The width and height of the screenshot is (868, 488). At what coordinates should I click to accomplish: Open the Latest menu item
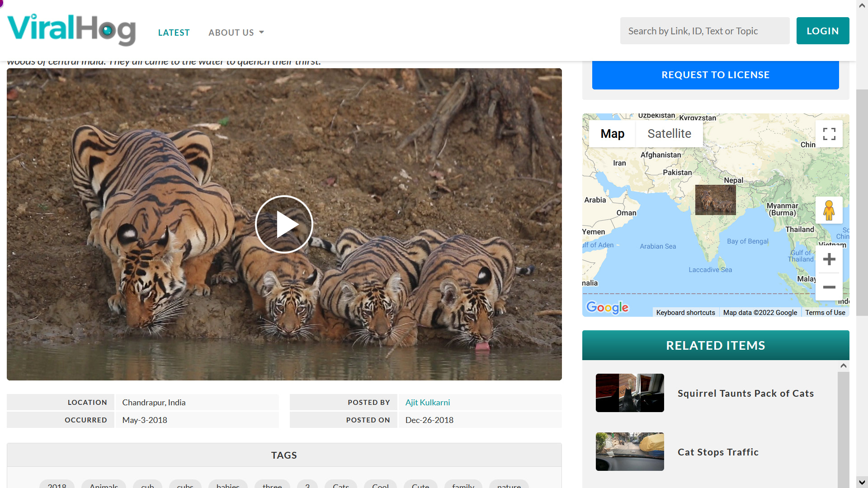click(x=174, y=33)
